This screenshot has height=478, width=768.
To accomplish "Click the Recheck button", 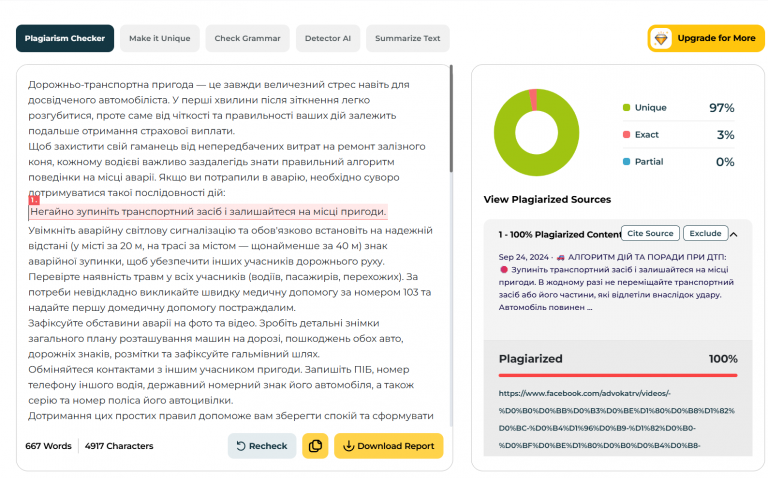I will coord(262,446).
